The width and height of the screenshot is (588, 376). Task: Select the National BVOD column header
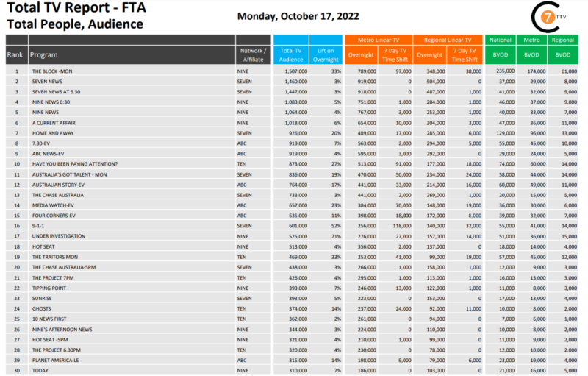[x=501, y=49]
